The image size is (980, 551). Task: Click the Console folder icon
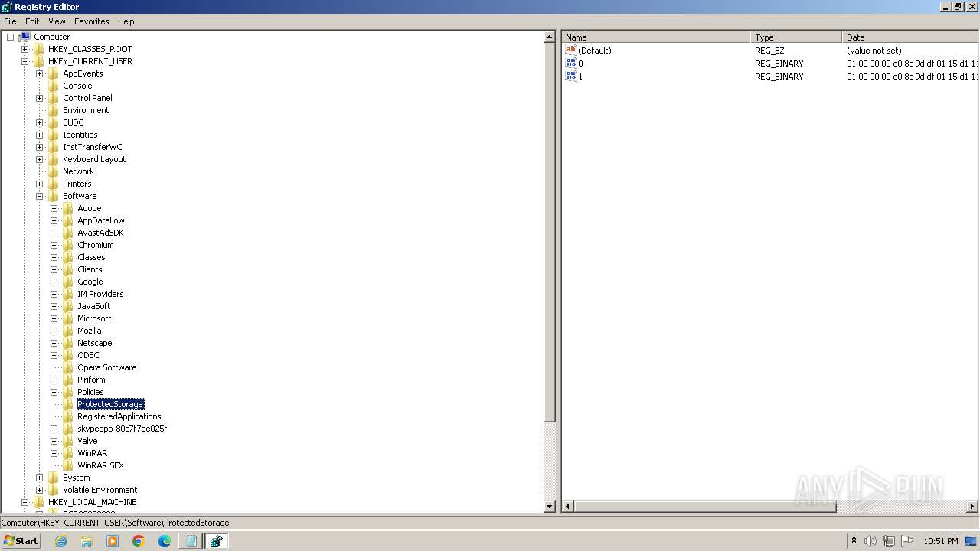click(54, 86)
